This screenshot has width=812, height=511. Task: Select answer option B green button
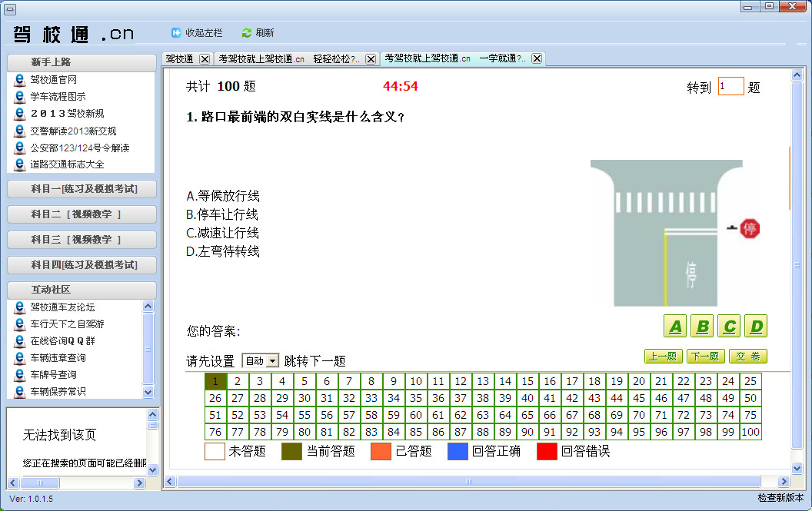tap(702, 326)
